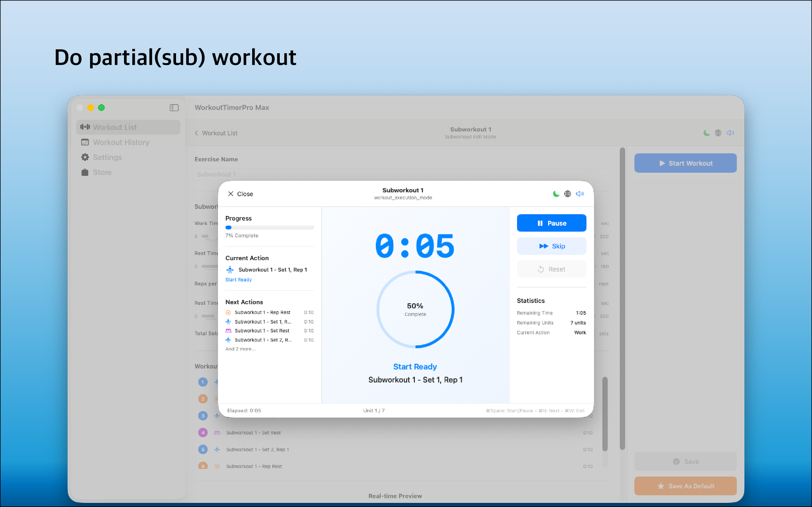Click the Progress bar showing 7% Complete

tap(269, 227)
